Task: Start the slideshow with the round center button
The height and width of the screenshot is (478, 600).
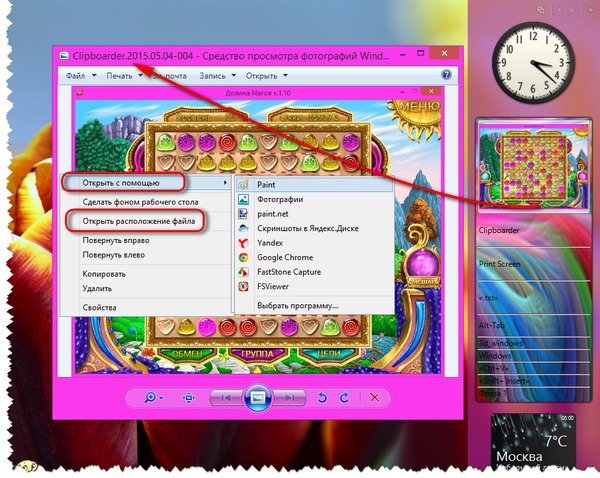Action: pyautogui.click(x=258, y=398)
